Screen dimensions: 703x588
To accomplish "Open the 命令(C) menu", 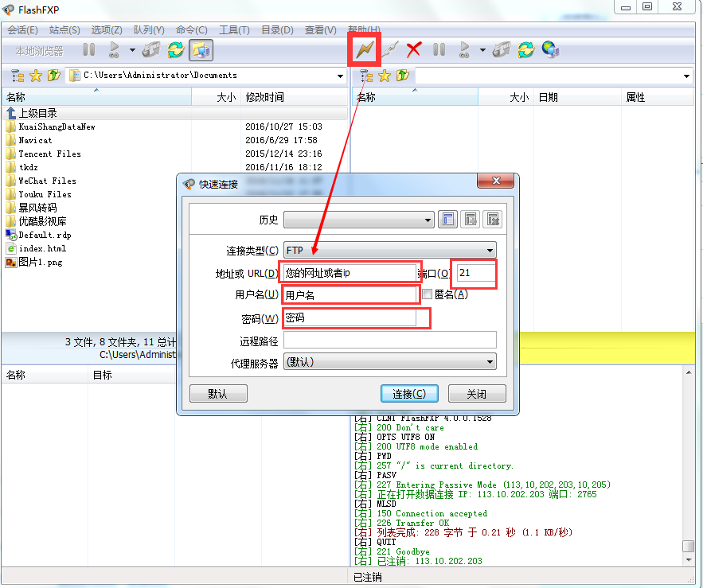I will click(191, 30).
